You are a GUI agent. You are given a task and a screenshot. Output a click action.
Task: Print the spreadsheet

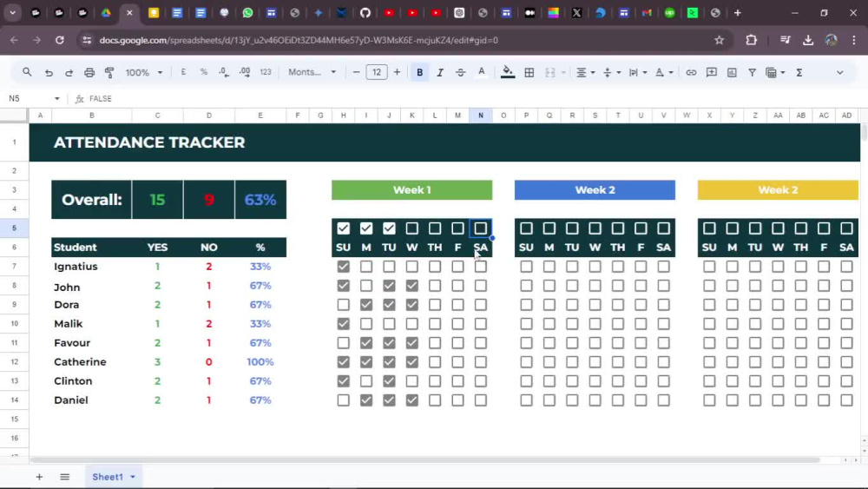pyautogui.click(x=89, y=73)
